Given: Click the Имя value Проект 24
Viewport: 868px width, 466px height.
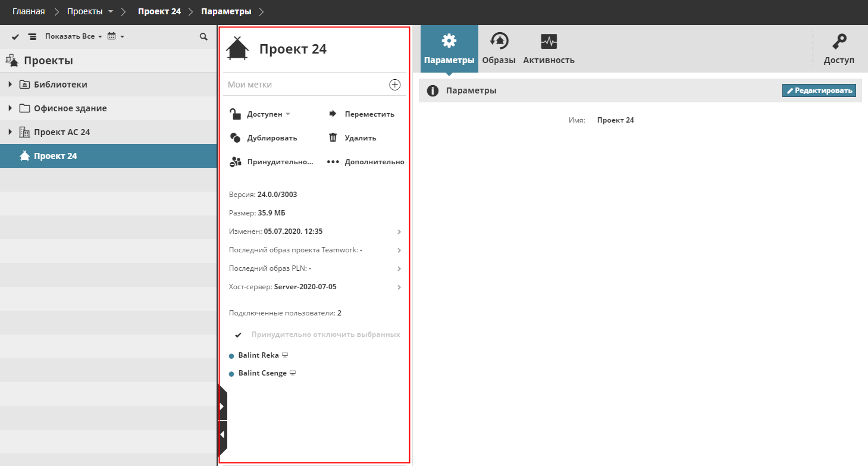Looking at the screenshot, I should pos(616,120).
